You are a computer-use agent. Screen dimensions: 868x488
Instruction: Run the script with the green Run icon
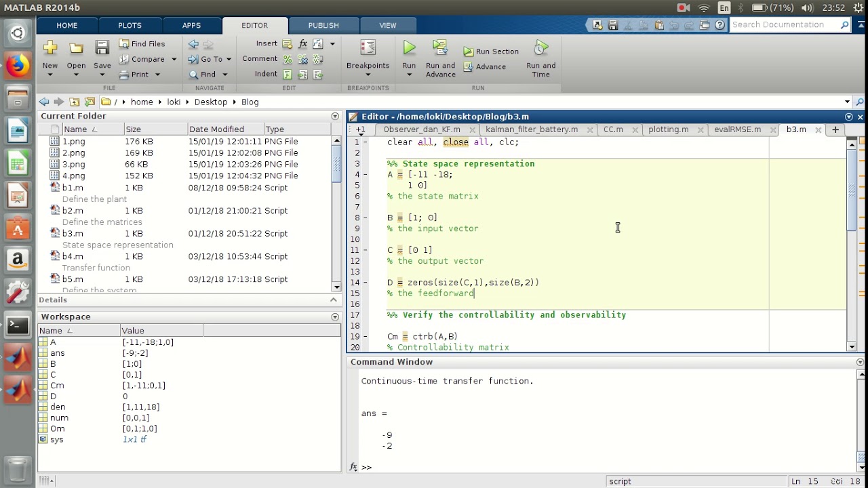click(409, 47)
